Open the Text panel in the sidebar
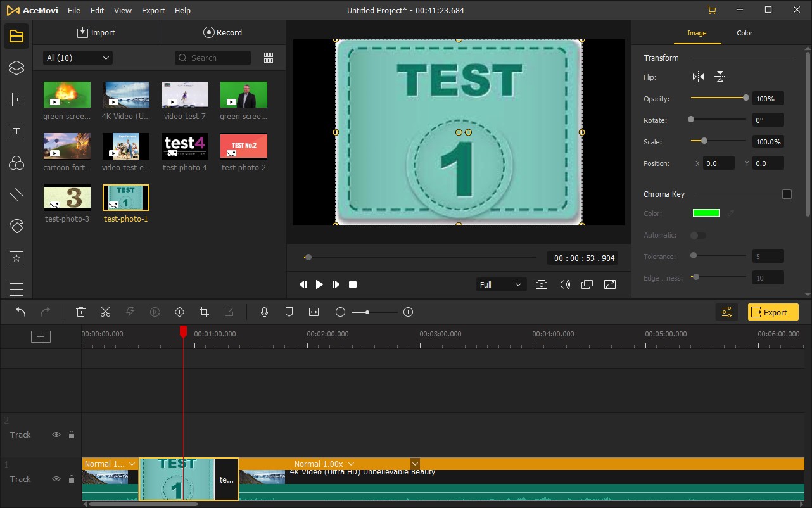Image resolution: width=812 pixels, height=508 pixels. pyautogui.click(x=16, y=131)
